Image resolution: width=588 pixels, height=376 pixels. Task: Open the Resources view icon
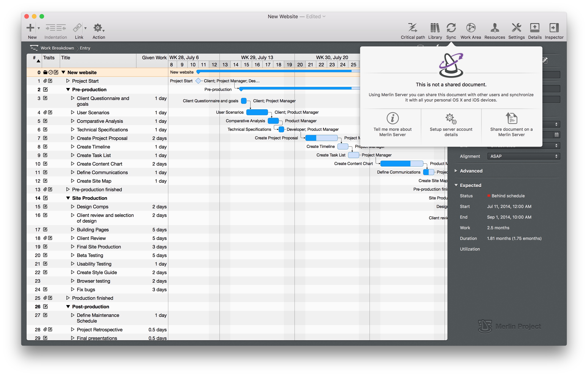point(495,28)
